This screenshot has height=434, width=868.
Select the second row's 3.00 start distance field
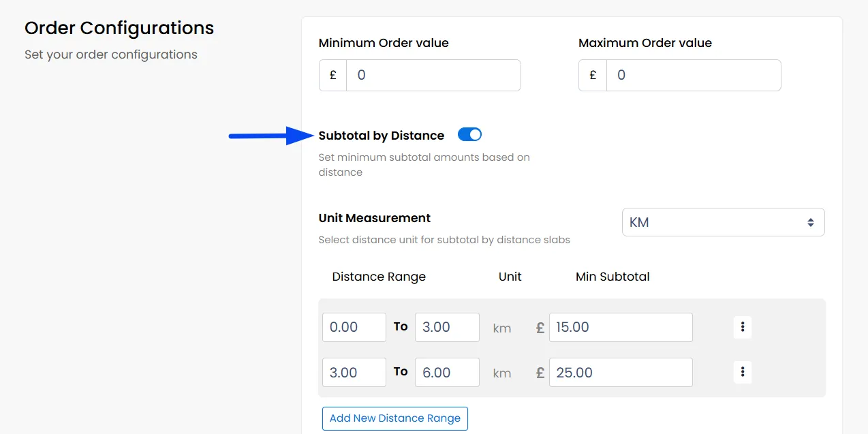[x=354, y=373]
